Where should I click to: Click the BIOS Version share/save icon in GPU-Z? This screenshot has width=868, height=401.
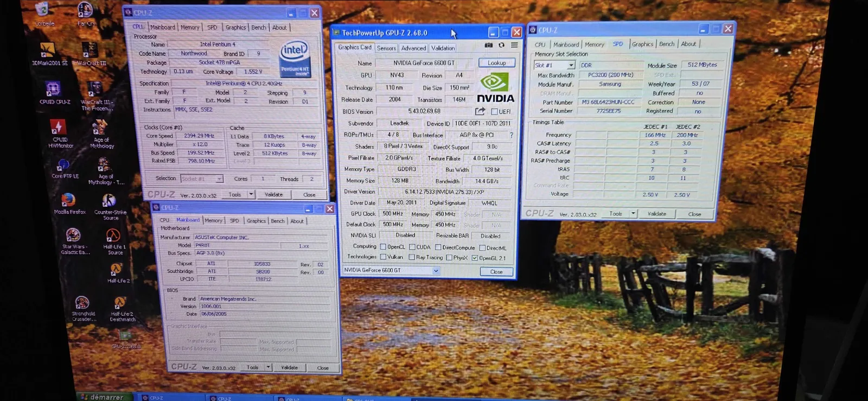coord(480,111)
